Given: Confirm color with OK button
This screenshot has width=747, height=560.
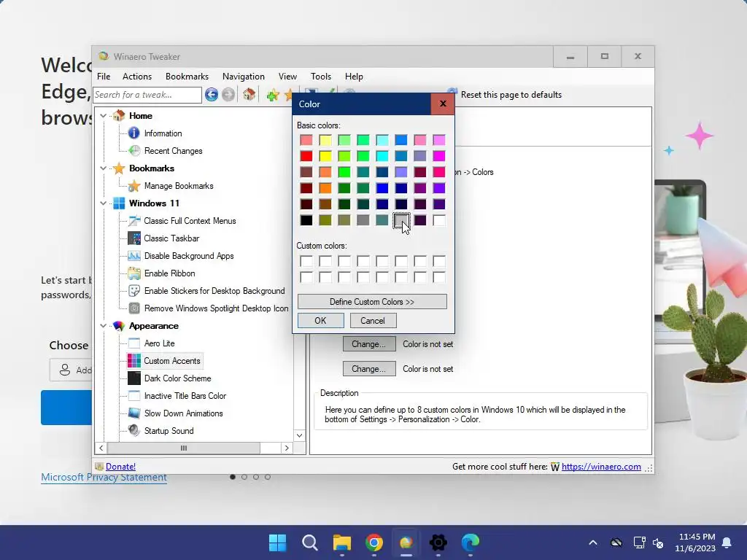Looking at the screenshot, I should [321, 321].
